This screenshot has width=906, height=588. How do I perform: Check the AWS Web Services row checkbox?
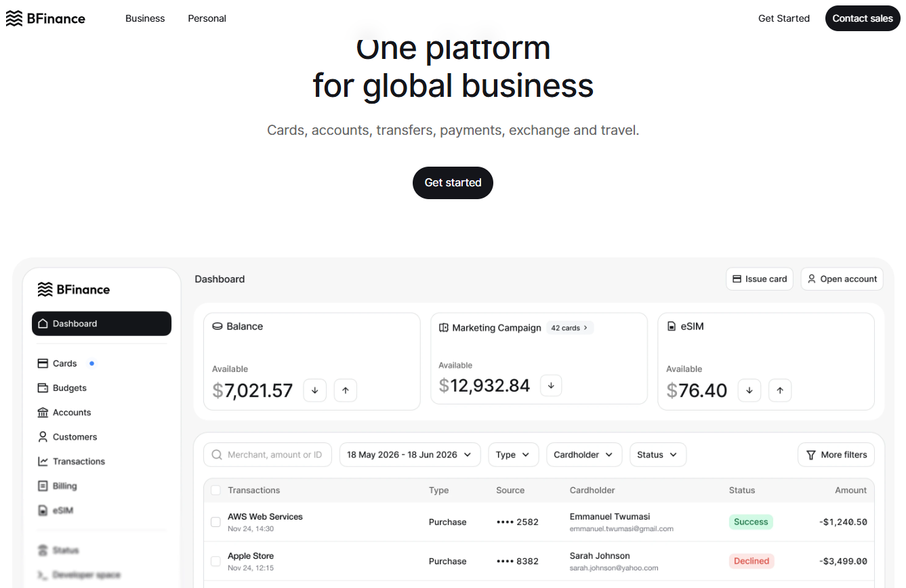[215, 522]
